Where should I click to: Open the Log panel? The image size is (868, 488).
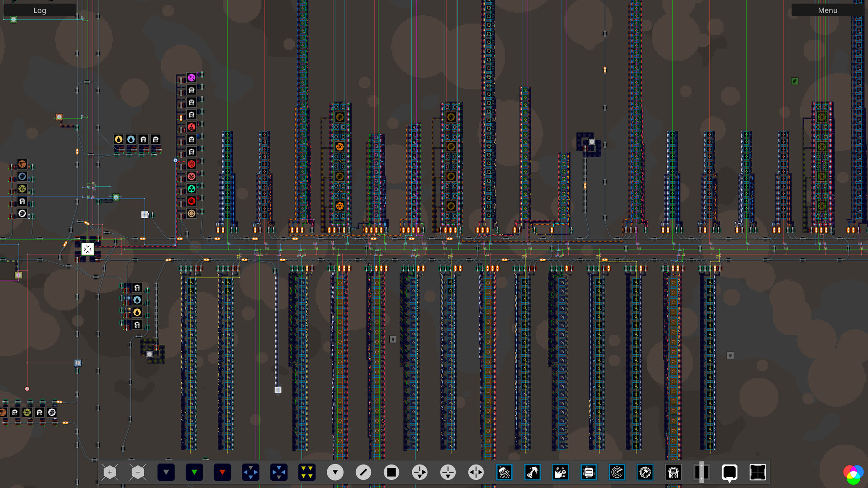pyautogui.click(x=40, y=10)
